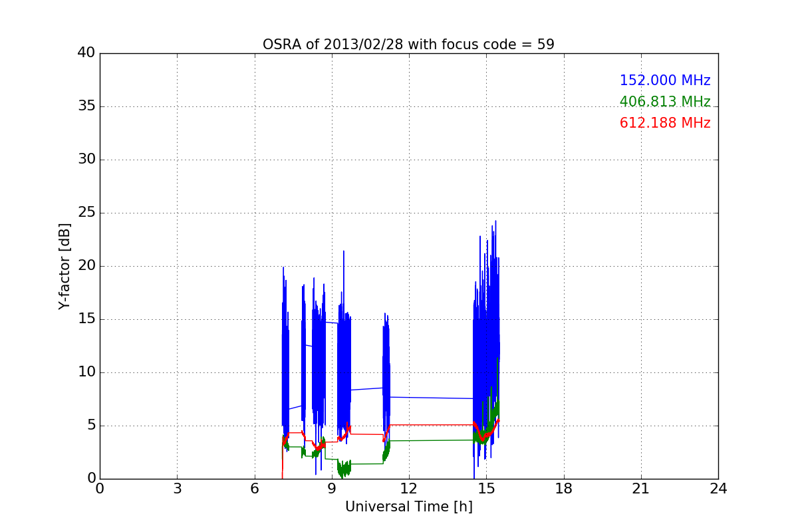Click the y-axis tick label 40
This screenshot has width=798, height=532.
pos(86,53)
